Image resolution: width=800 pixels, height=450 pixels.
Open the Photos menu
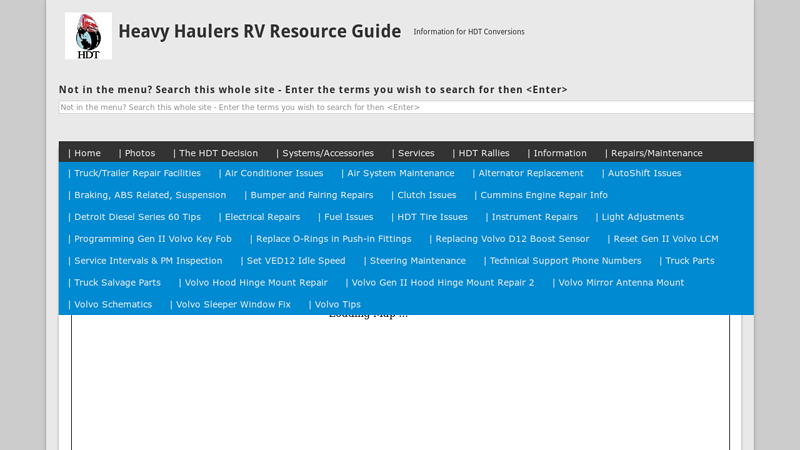coord(138,153)
